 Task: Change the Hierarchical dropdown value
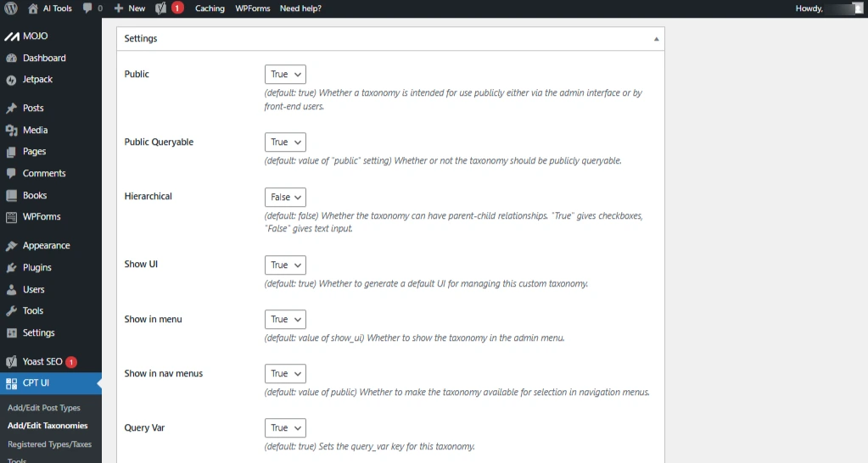pos(285,198)
